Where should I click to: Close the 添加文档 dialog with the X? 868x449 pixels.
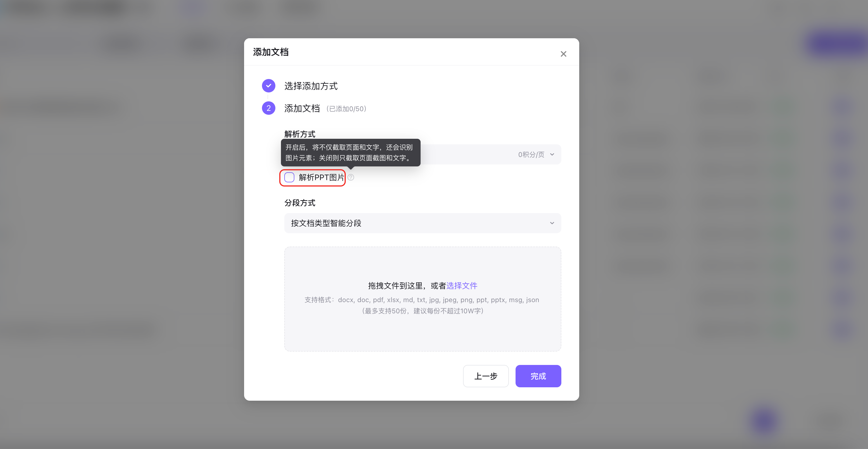tap(563, 54)
